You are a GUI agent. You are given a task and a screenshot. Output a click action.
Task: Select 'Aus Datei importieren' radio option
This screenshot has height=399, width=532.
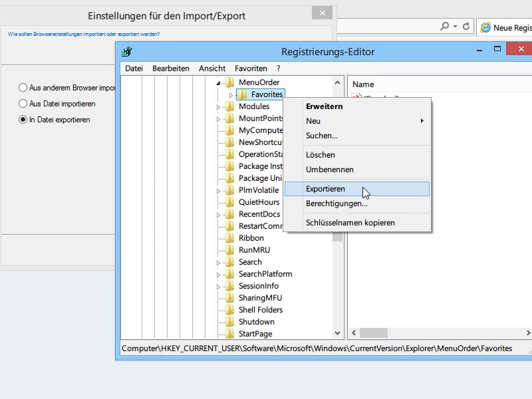(23, 104)
